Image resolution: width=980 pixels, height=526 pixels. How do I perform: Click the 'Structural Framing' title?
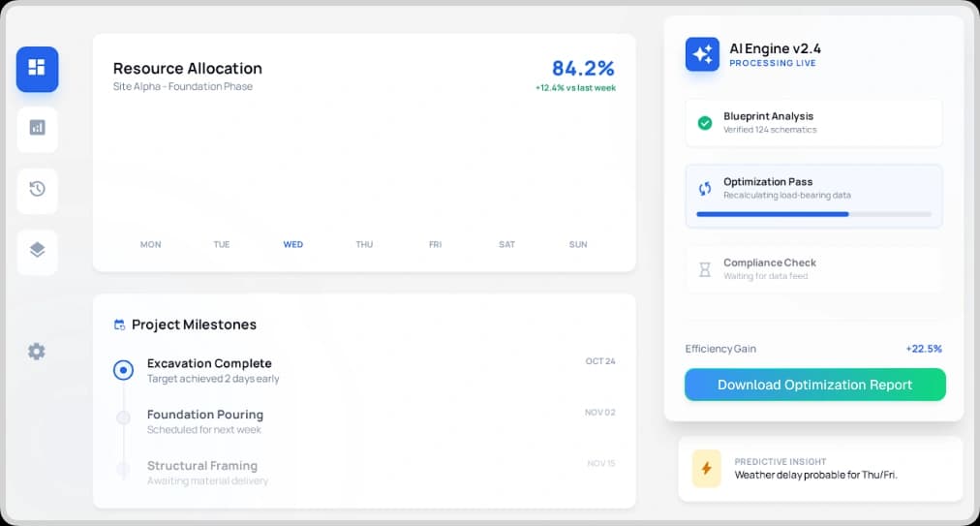pos(202,466)
